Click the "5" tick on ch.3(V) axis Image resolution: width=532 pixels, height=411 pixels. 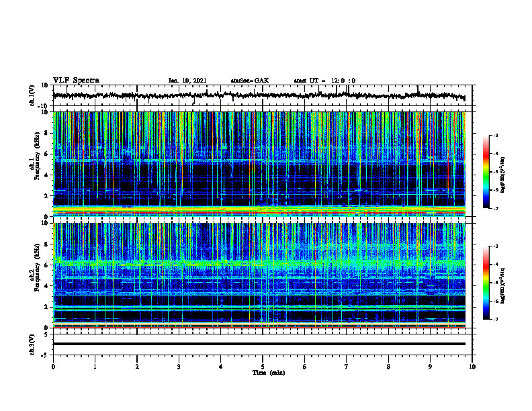point(46,334)
